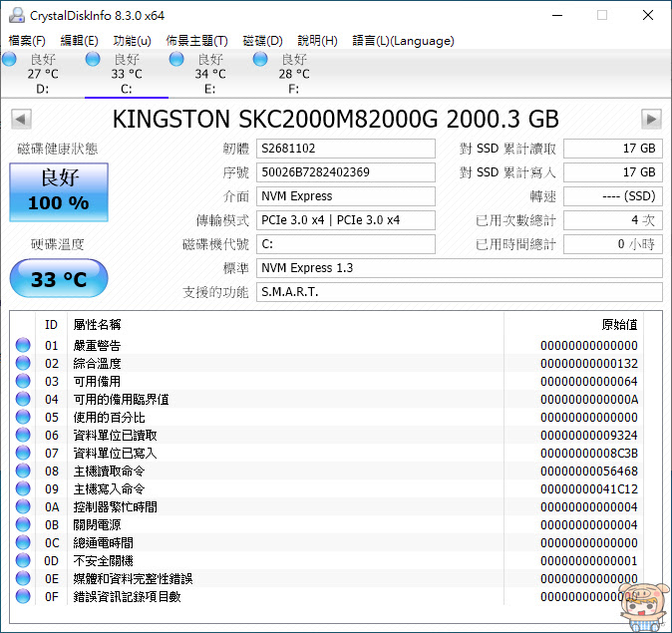Image resolution: width=672 pixels, height=633 pixels.
Task: Open the 檔案(F) menu
Action: pos(27,41)
